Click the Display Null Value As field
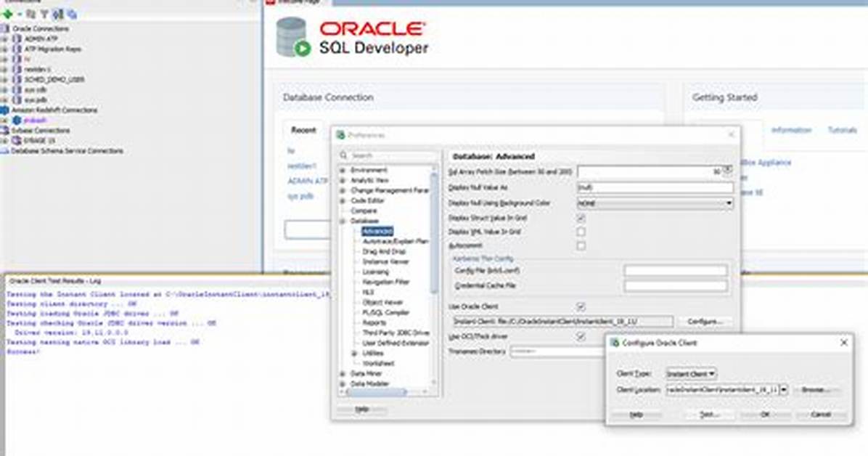This screenshot has width=868, height=456. pyautogui.click(x=655, y=187)
